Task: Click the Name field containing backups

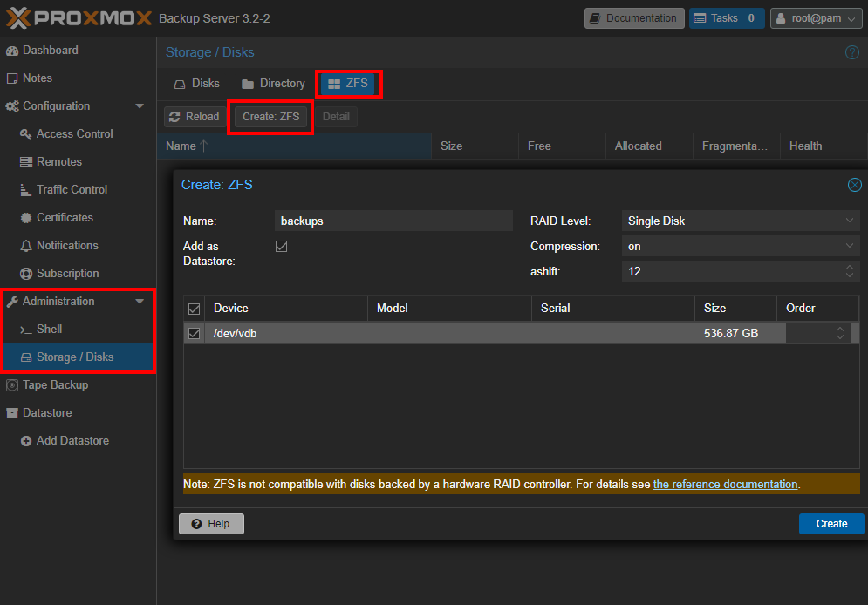Action: pyautogui.click(x=393, y=221)
